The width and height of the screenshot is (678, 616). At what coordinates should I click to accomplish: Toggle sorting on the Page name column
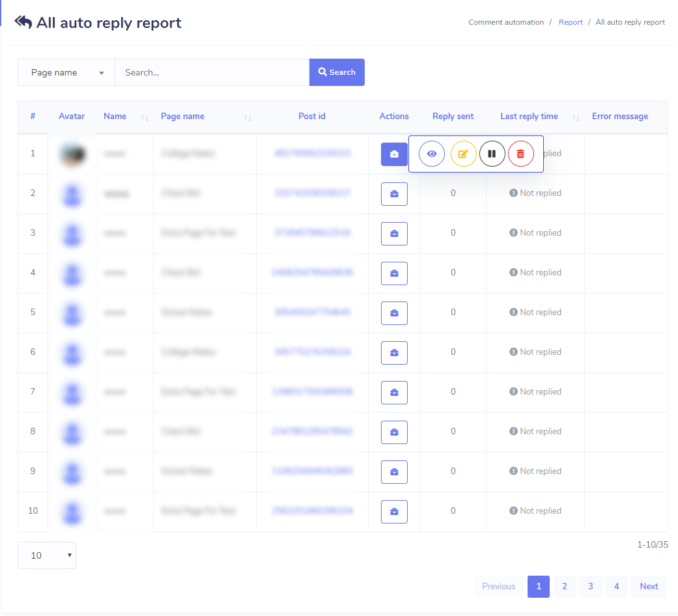tap(247, 118)
